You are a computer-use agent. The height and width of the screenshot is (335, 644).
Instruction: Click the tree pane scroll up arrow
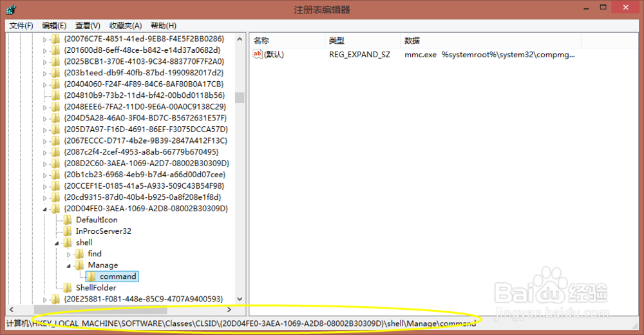click(x=240, y=39)
